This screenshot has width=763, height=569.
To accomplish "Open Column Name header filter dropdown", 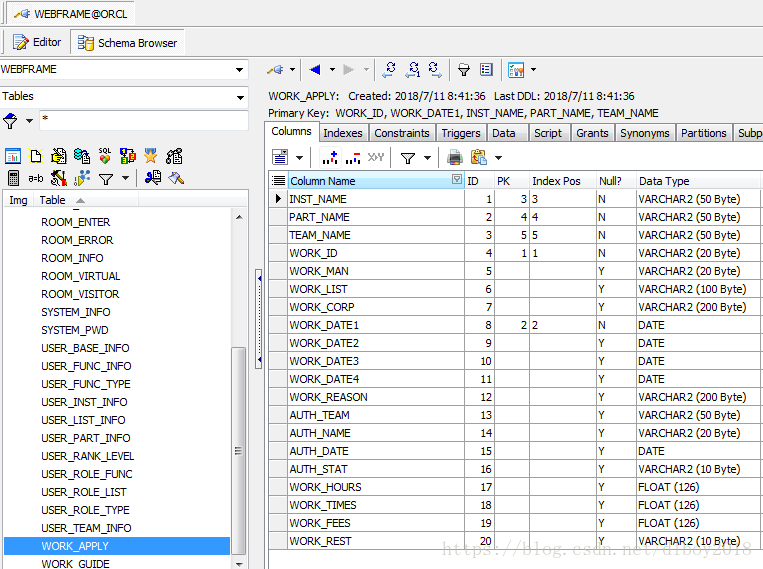I will coord(456,180).
